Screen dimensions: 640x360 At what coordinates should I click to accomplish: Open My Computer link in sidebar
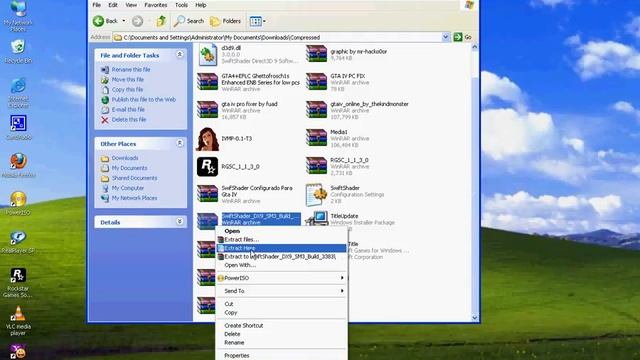[128, 188]
